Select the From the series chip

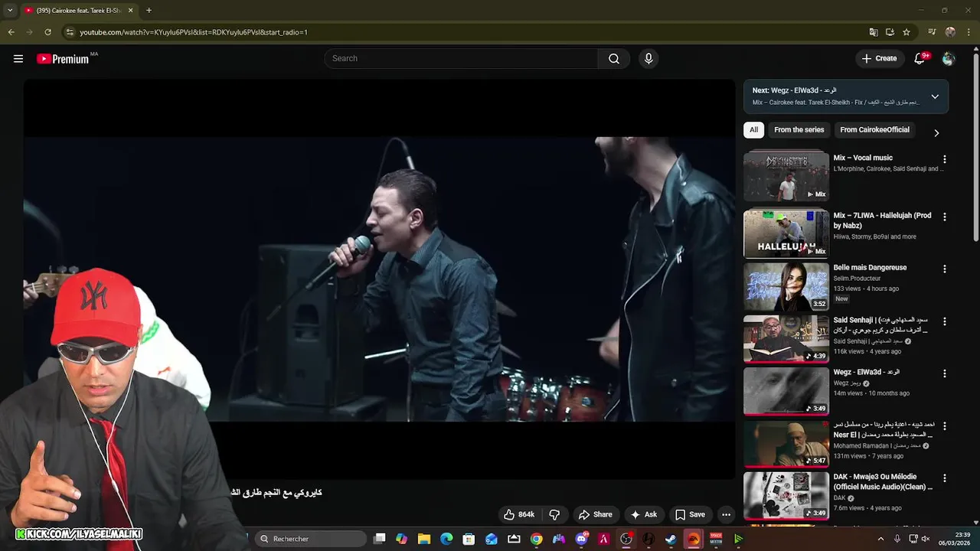[799, 130]
